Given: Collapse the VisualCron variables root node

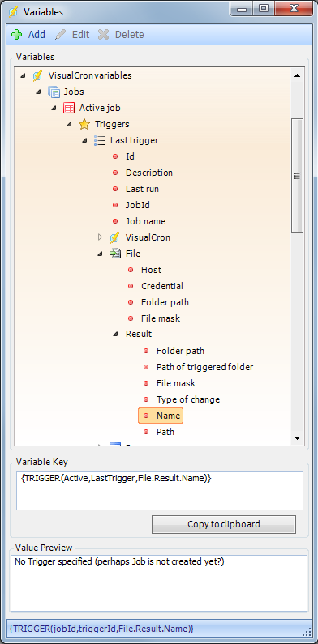Looking at the screenshot, I should pos(23,75).
